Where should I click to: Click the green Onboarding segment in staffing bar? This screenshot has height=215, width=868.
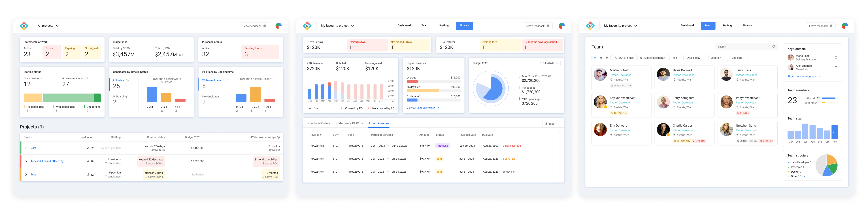point(97,98)
